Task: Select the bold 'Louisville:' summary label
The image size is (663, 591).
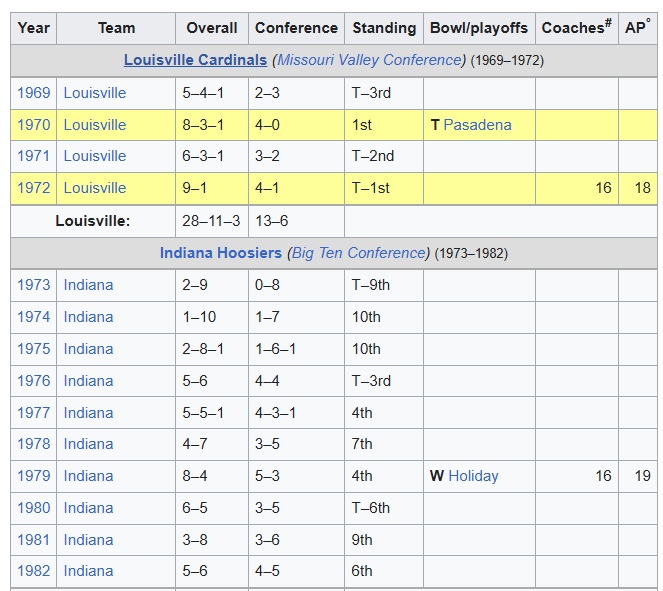Action: pyautogui.click(x=93, y=221)
